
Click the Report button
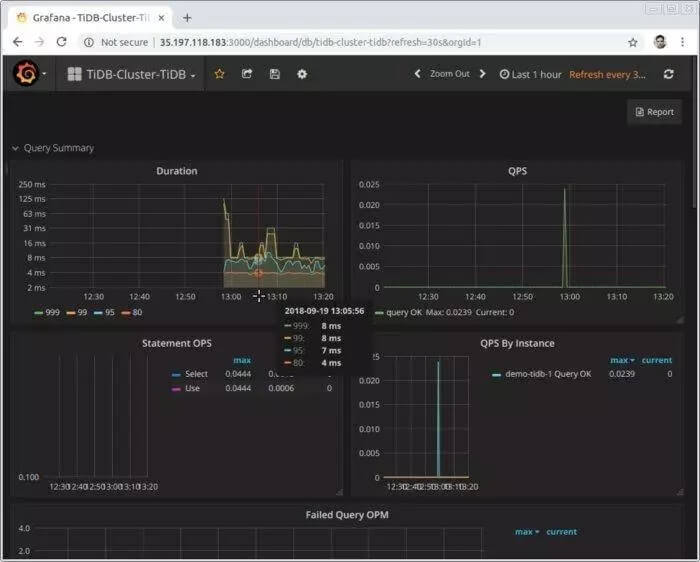[x=654, y=112]
